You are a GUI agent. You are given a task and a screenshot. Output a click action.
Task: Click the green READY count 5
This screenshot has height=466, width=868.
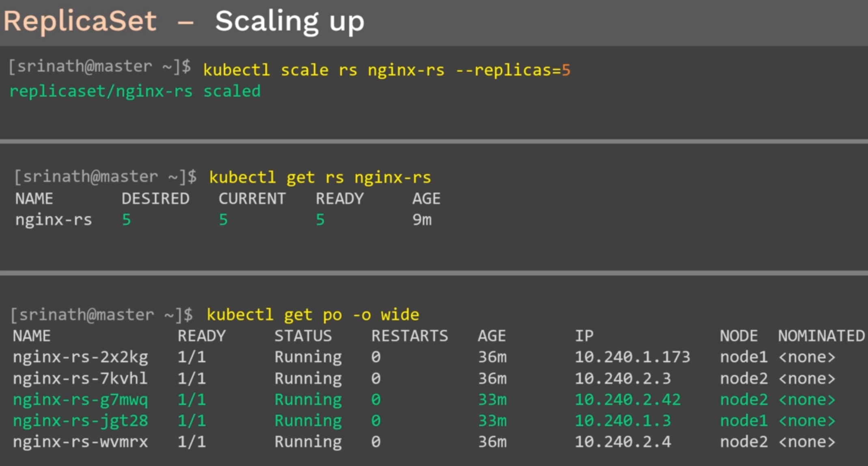[x=320, y=220]
